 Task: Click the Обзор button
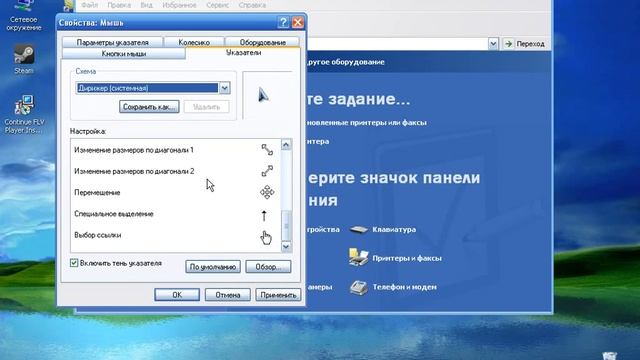(x=268, y=267)
